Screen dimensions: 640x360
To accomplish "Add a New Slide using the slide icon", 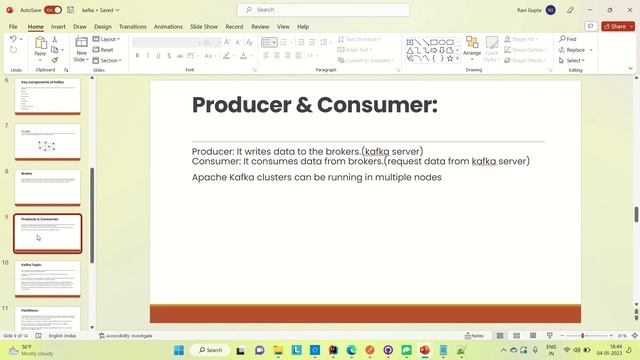I will (x=81, y=42).
